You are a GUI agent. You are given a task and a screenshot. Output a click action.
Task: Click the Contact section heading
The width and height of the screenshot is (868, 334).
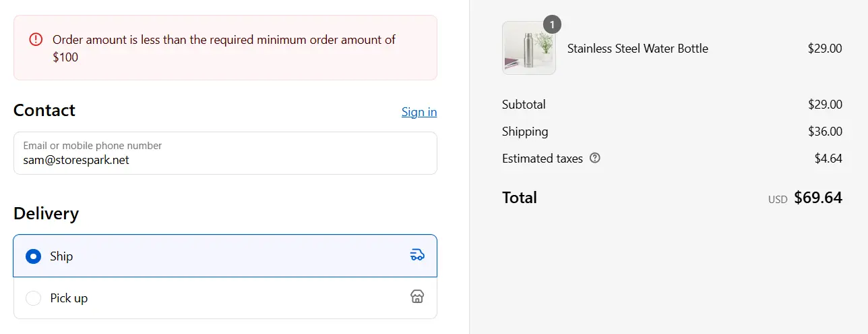coord(44,111)
